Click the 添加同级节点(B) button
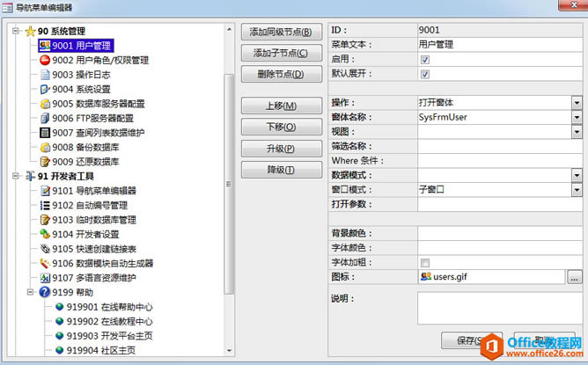The width and height of the screenshot is (588, 365). tap(282, 32)
